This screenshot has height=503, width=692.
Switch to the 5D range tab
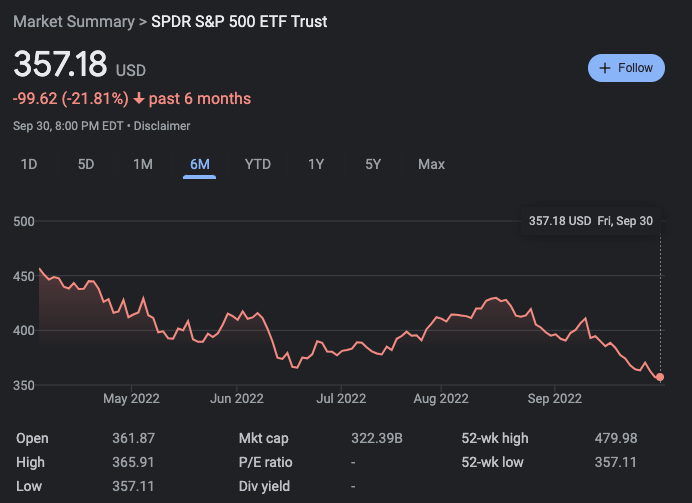click(86, 164)
